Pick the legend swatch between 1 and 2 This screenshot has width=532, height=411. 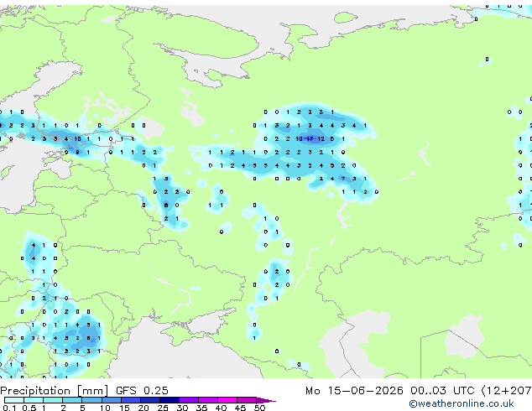point(53,400)
